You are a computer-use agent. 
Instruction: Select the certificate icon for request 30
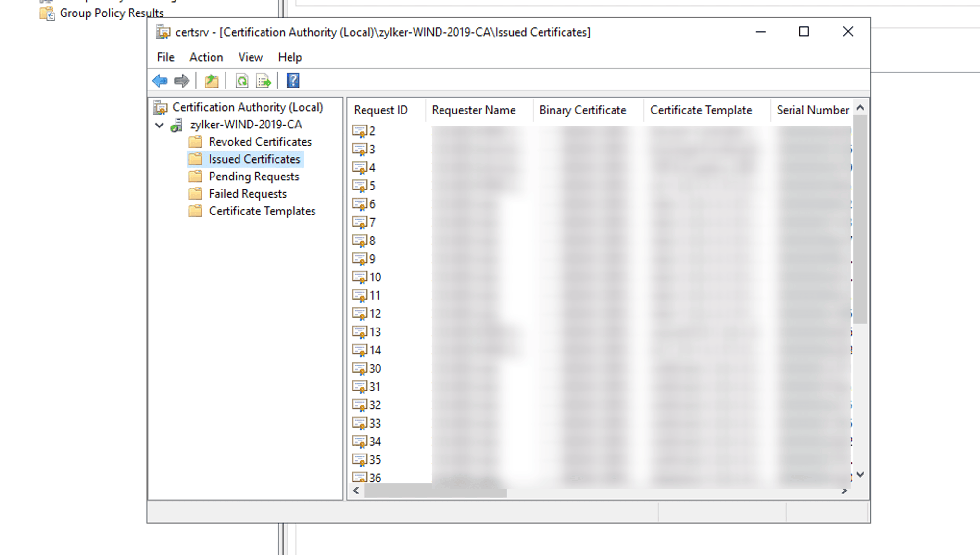point(360,368)
